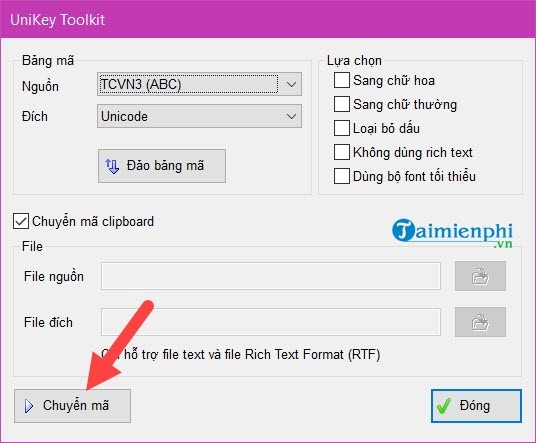Click the Đảo bảng mã swap button

click(162, 166)
